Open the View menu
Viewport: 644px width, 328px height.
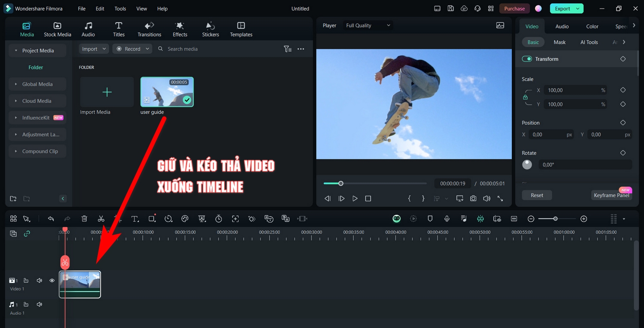pyautogui.click(x=141, y=8)
